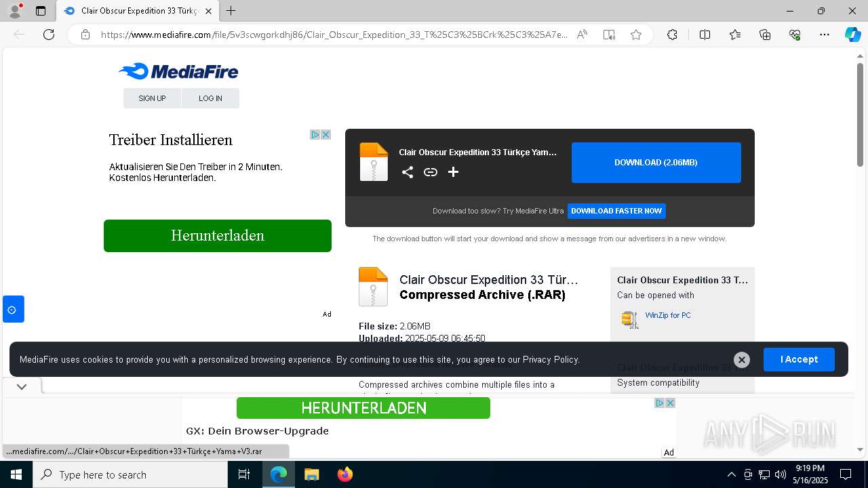Click the green Herunterladen ad button

tap(218, 236)
